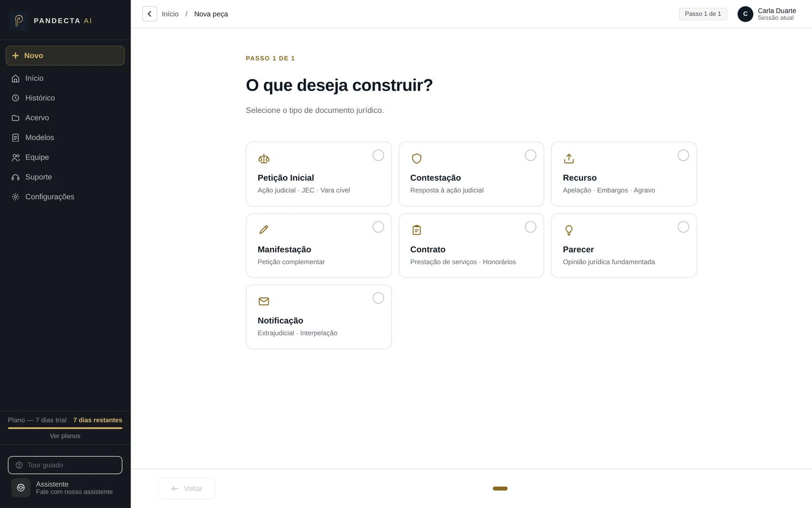Open Equipe in the sidebar

tap(65, 157)
